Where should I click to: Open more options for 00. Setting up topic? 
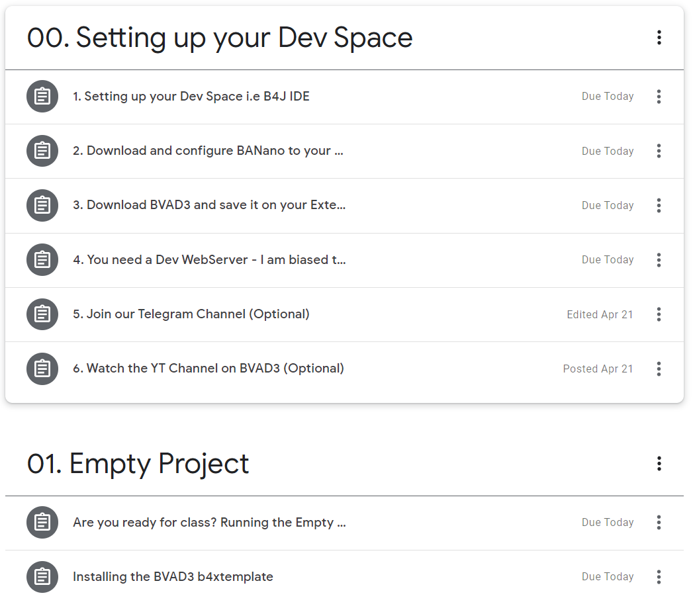pos(659,38)
